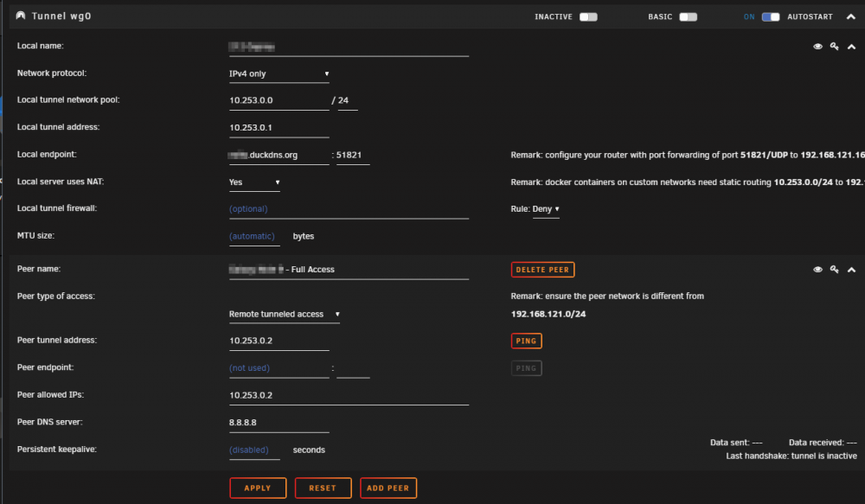Click the Local tunnel firewall optional field
865x504 pixels.
349,209
